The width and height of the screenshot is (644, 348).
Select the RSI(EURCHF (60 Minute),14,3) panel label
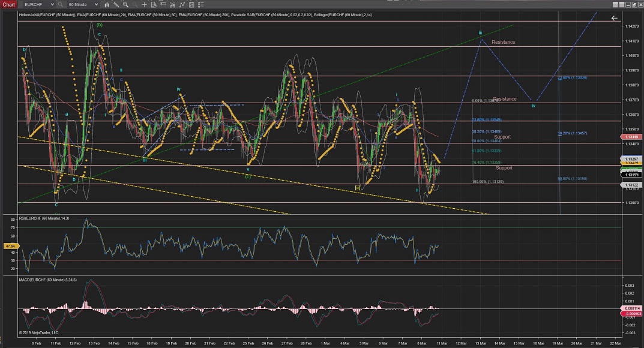coord(44,218)
